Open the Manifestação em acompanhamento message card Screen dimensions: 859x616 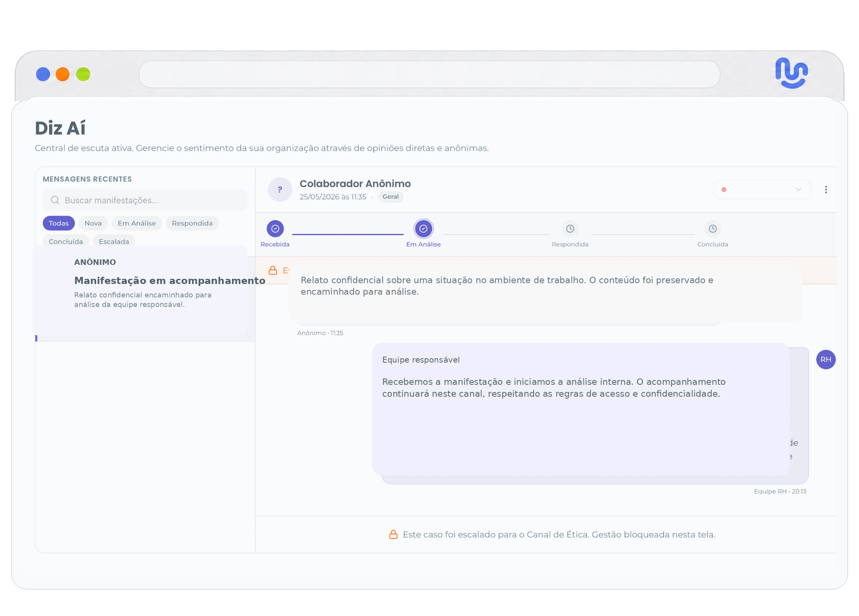point(140,290)
